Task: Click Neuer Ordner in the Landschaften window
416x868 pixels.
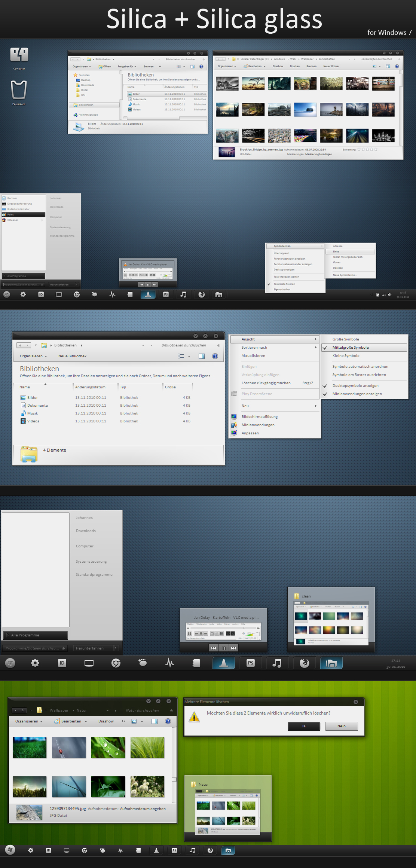Action: pyautogui.click(x=331, y=66)
